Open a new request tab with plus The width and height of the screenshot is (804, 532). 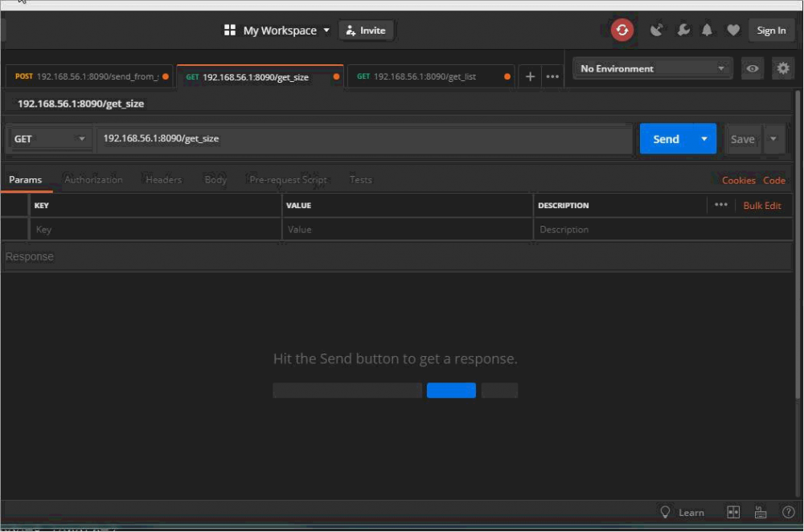tap(529, 76)
